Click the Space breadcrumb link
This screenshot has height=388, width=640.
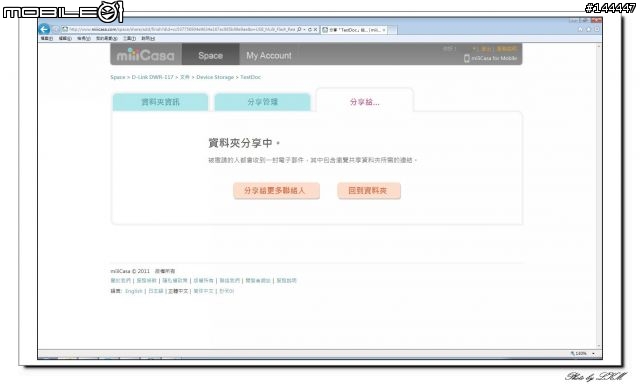118,77
